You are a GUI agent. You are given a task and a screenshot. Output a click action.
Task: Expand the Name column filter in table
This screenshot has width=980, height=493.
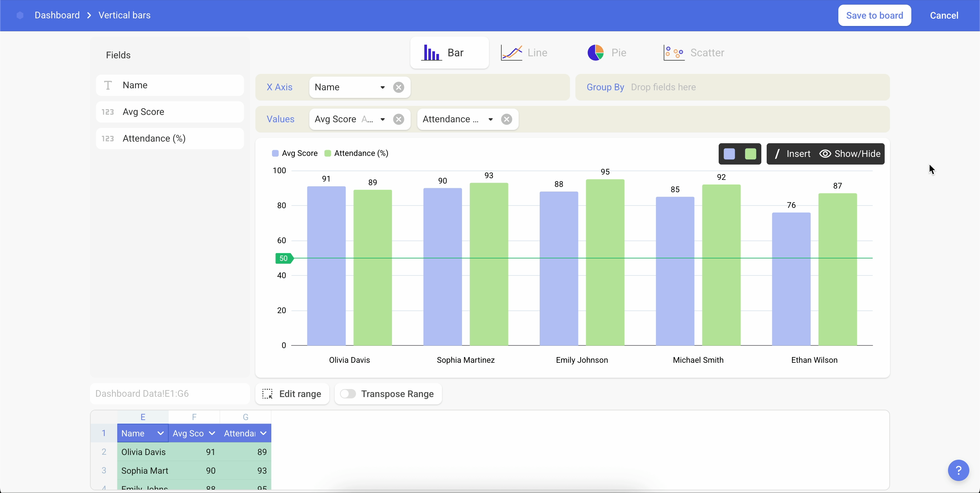160,433
